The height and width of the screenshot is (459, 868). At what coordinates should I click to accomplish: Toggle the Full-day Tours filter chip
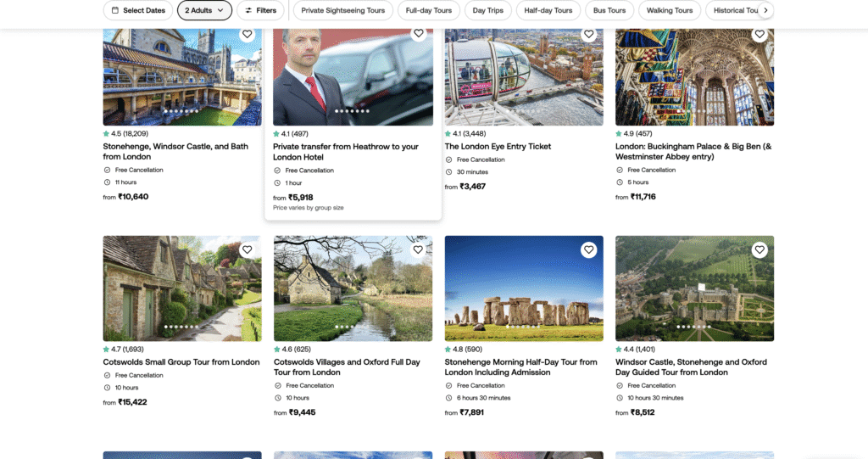point(428,10)
